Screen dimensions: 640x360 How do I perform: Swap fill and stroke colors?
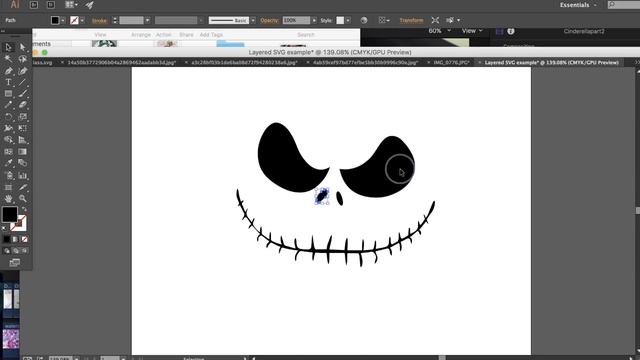point(24,209)
